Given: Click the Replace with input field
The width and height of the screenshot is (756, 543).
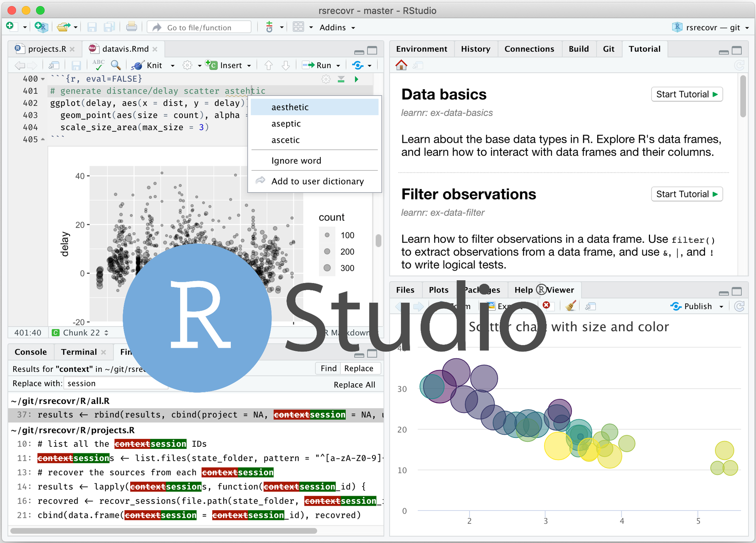Looking at the screenshot, I should click(116, 383).
